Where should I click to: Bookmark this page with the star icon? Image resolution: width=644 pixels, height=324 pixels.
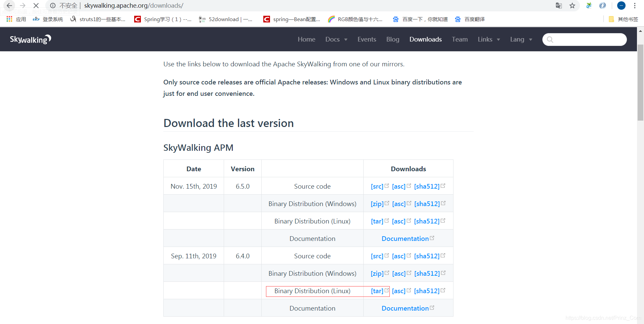(x=572, y=6)
